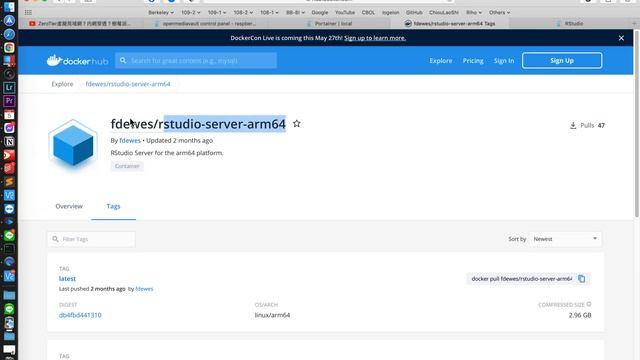Click Sign up to learn more link
Image resolution: width=640 pixels, height=360 pixels.
tap(375, 38)
